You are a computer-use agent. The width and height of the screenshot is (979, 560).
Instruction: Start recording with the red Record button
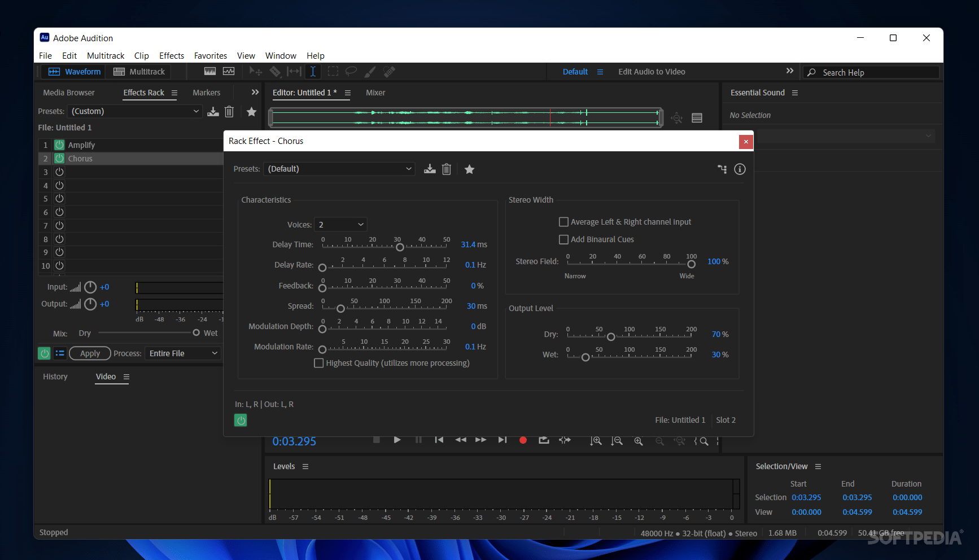pyautogui.click(x=523, y=440)
